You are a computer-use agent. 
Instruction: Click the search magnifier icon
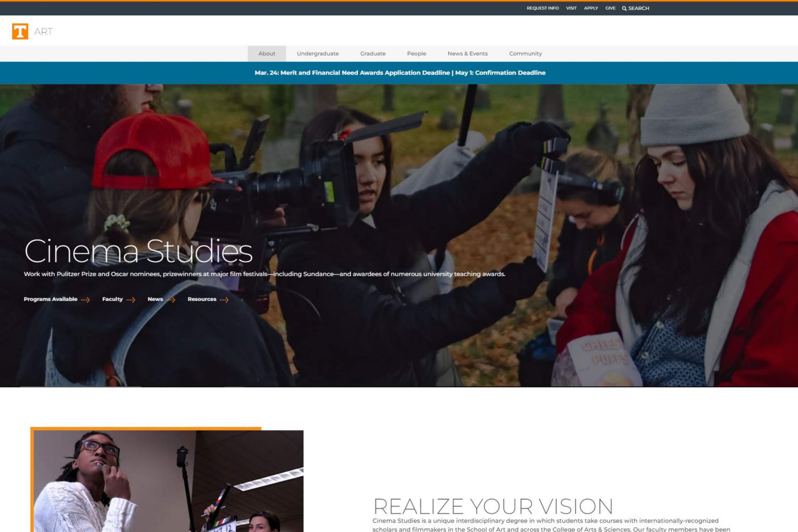click(624, 8)
